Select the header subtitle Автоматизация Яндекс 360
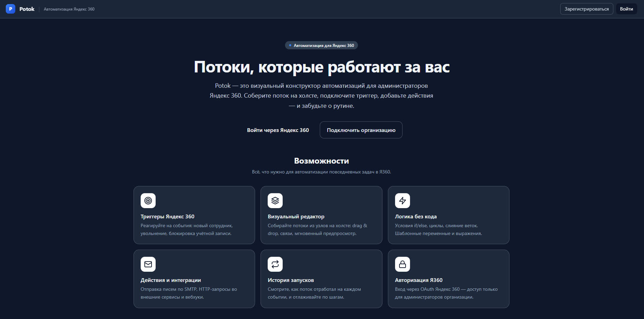Screen dimensions: 644x319 tap(69, 9)
